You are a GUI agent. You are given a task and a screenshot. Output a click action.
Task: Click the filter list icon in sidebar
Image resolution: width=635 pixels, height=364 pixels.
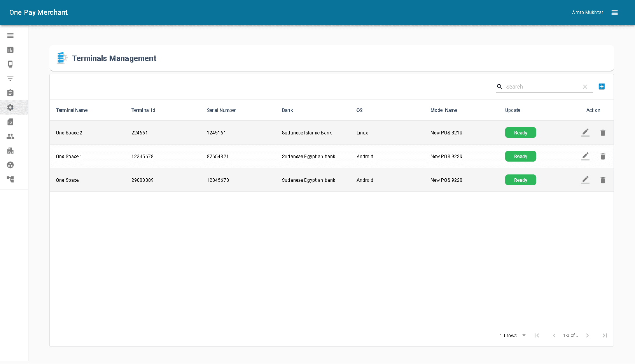10,78
